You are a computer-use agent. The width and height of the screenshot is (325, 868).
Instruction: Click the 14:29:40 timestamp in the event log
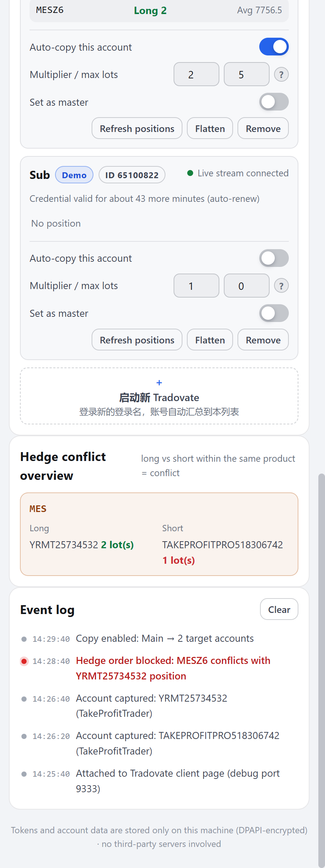tap(51, 639)
